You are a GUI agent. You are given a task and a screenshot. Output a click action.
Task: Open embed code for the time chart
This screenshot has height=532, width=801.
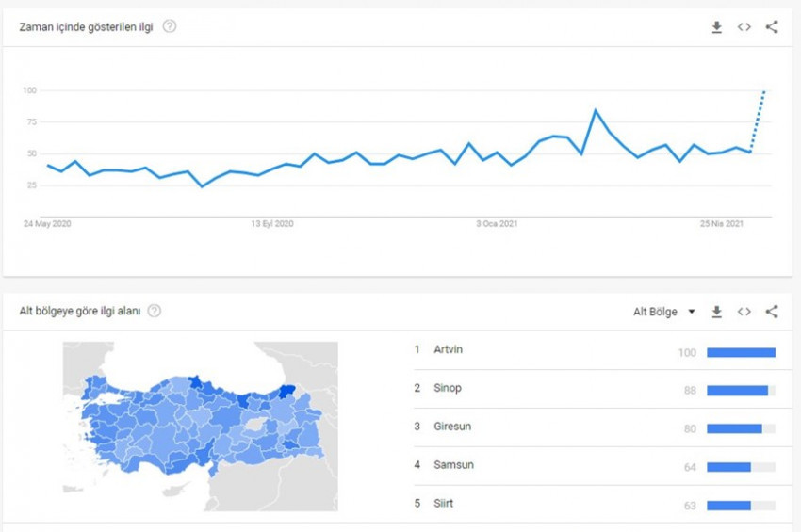744,27
